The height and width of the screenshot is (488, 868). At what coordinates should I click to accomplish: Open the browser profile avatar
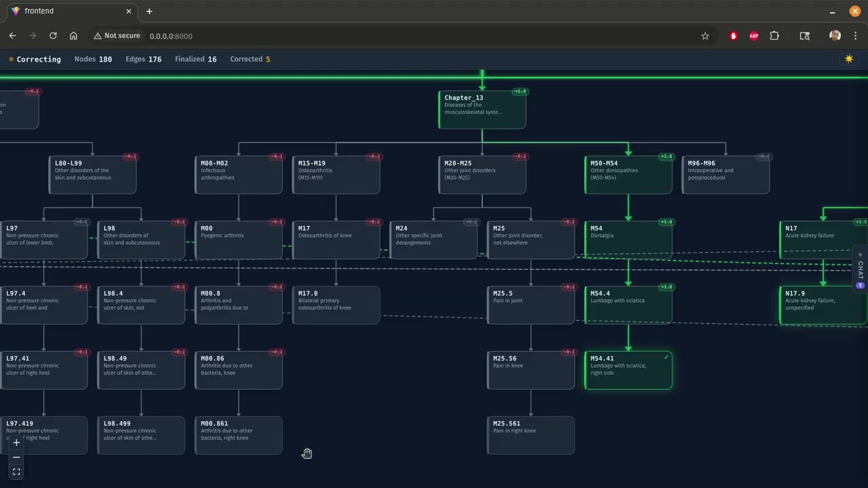point(835,36)
